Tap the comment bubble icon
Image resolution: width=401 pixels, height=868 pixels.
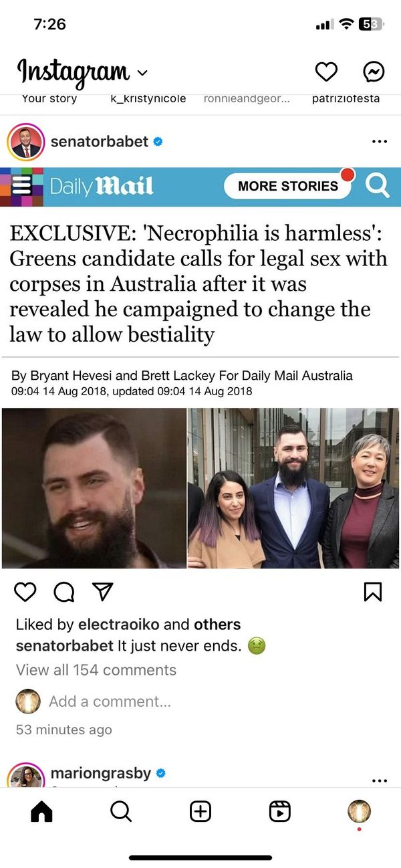coord(63,592)
